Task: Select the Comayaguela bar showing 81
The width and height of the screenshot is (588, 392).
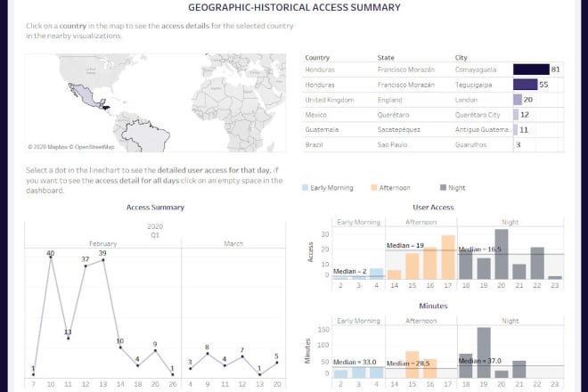Action: (531, 69)
